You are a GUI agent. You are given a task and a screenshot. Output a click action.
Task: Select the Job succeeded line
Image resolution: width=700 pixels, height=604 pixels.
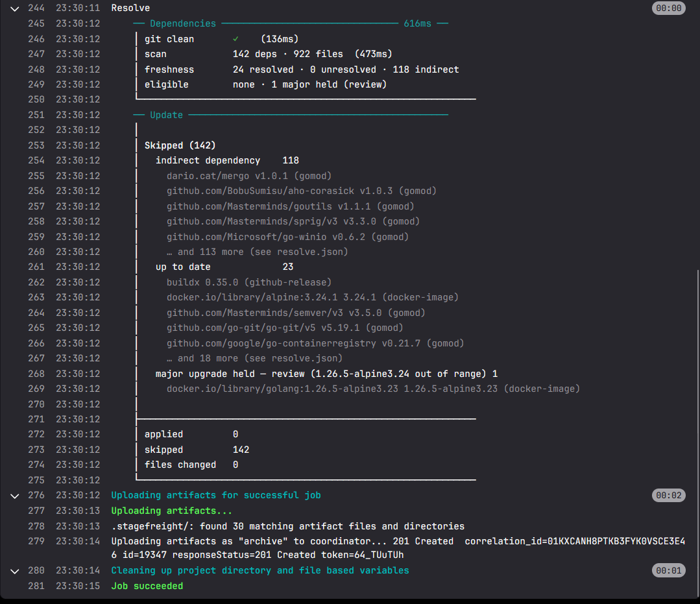coord(147,586)
